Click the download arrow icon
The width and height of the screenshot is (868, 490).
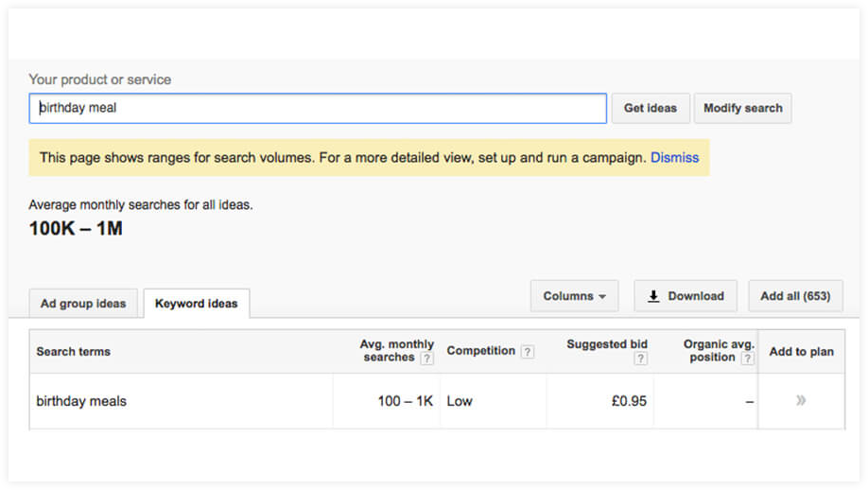(653, 296)
